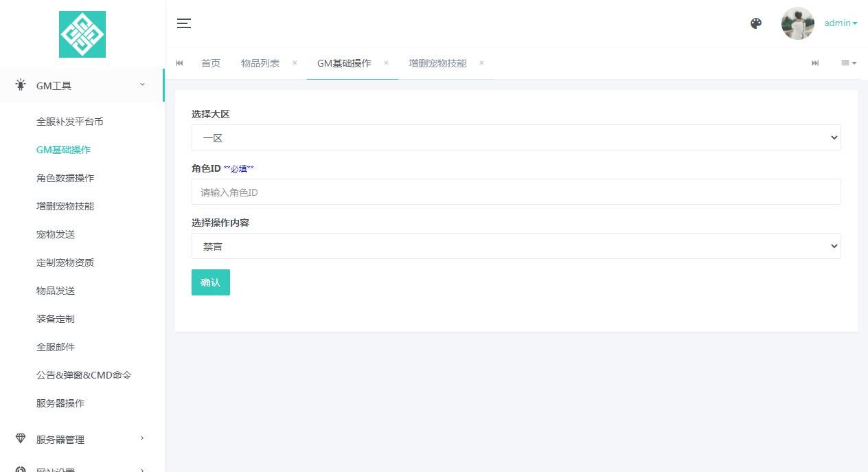Open 角色数据操作 in the sidebar

tap(65, 178)
